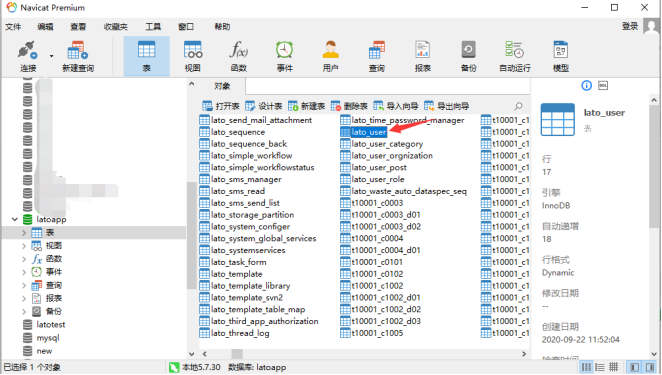The image size is (662, 375).
Task: Click Open Table (打开表) button
Action: [221, 106]
